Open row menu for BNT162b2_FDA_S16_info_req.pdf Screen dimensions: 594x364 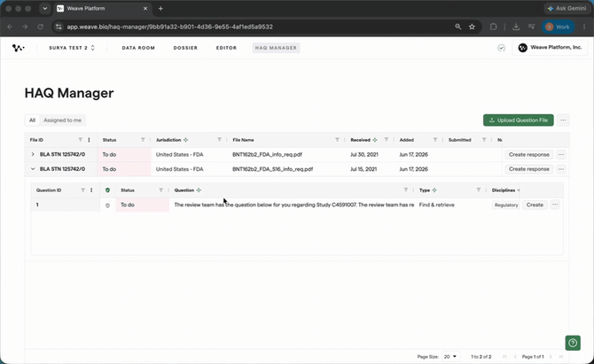point(561,169)
